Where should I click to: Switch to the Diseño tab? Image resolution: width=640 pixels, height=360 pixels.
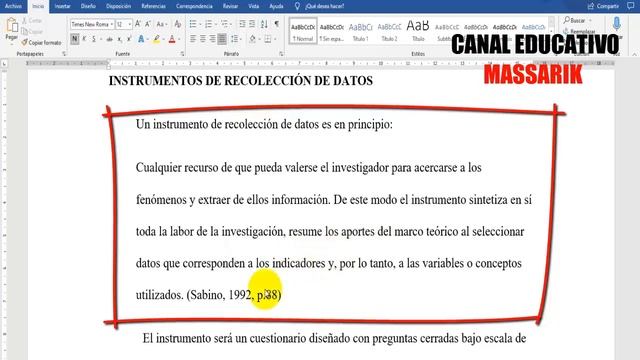click(88, 6)
